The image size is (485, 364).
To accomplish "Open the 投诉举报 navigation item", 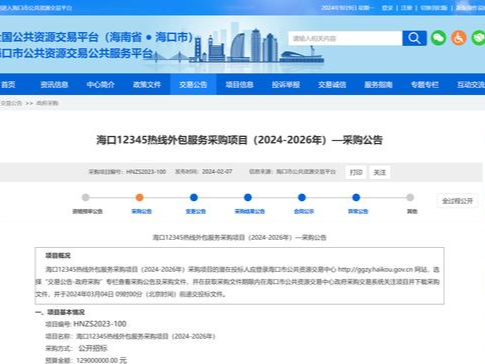I will click(286, 85).
